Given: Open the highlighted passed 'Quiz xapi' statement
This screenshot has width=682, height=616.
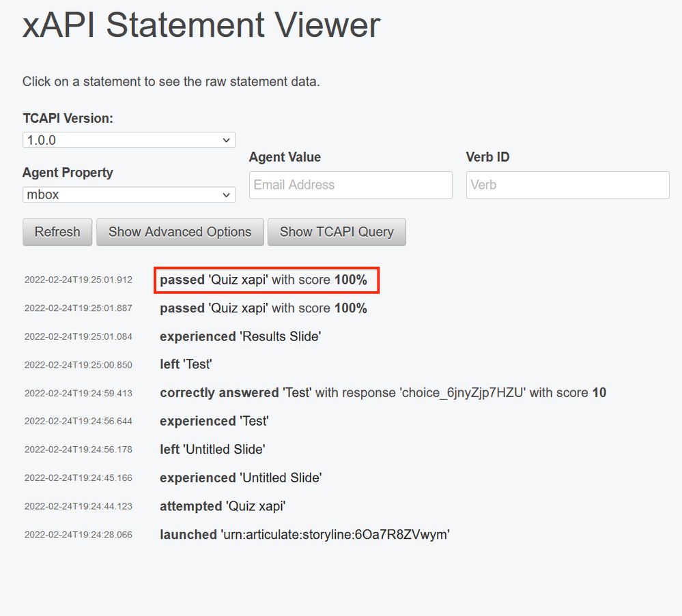Looking at the screenshot, I should point(264,280).
